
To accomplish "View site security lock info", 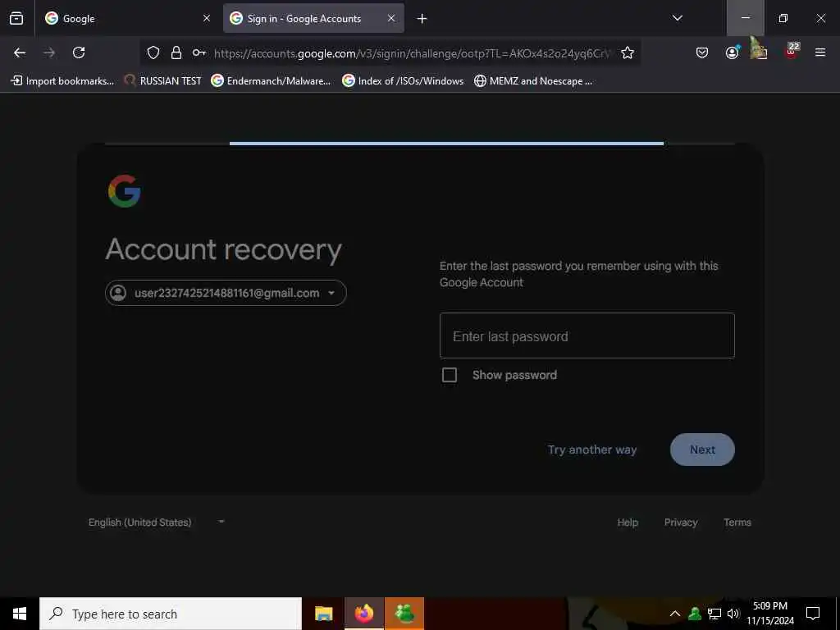I will click(x=176, y=52).
